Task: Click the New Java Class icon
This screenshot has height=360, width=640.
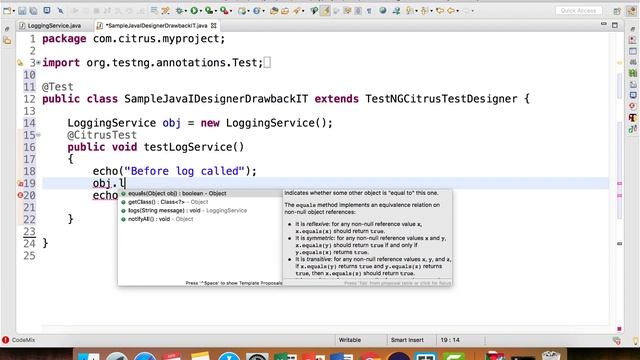Action: point(256,11)
